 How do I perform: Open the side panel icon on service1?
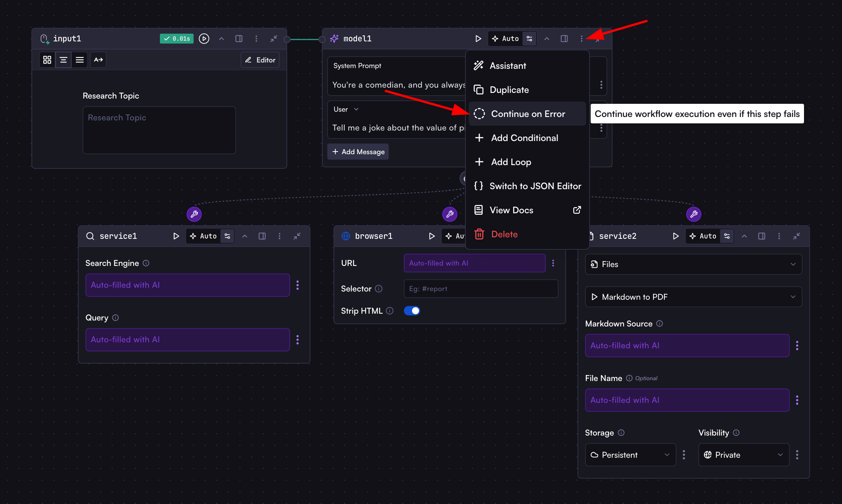[x=262, y=236]
